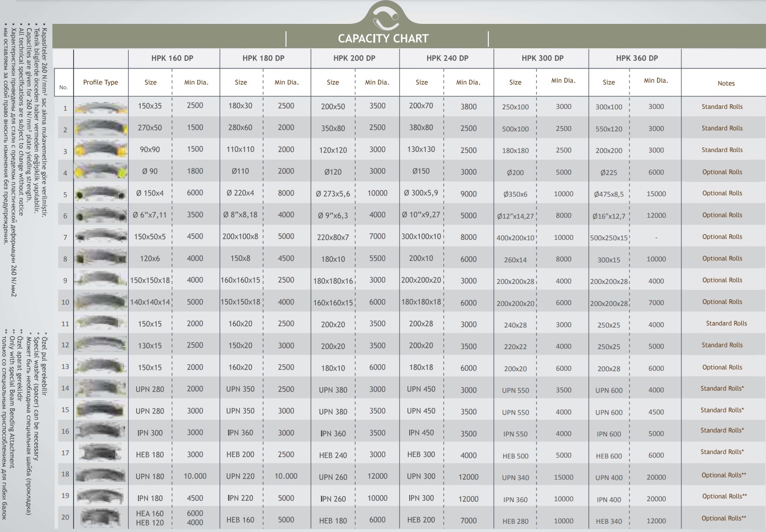Click Optional Rolls** note in row 19
The height and width of the screenshot is (532, 766).
724,496
